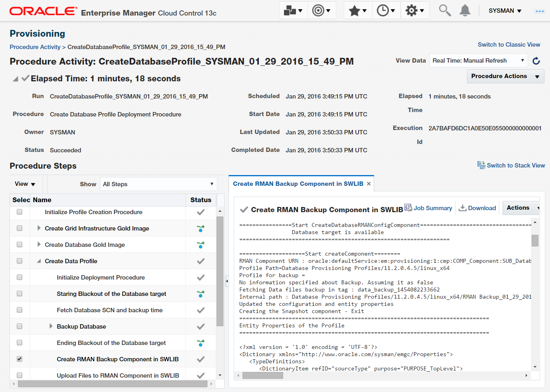Click steps table scroll down arrow

click(220, 375)
